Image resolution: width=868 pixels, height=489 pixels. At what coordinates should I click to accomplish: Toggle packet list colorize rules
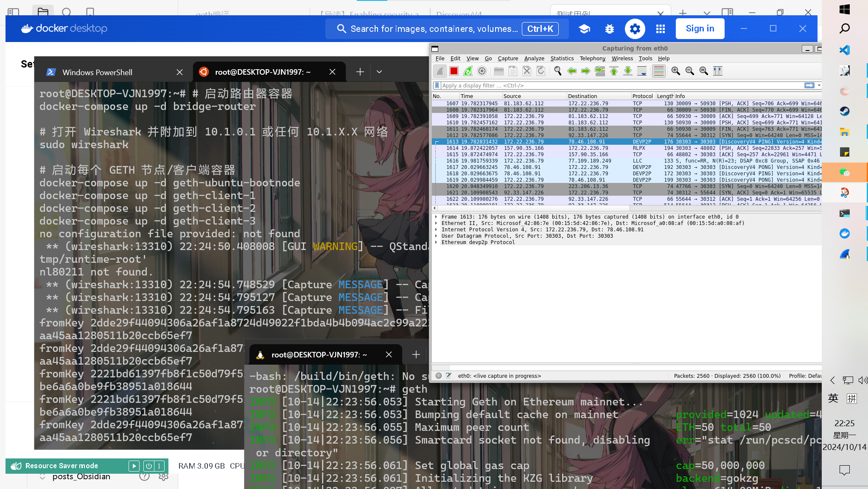[658, 71]
